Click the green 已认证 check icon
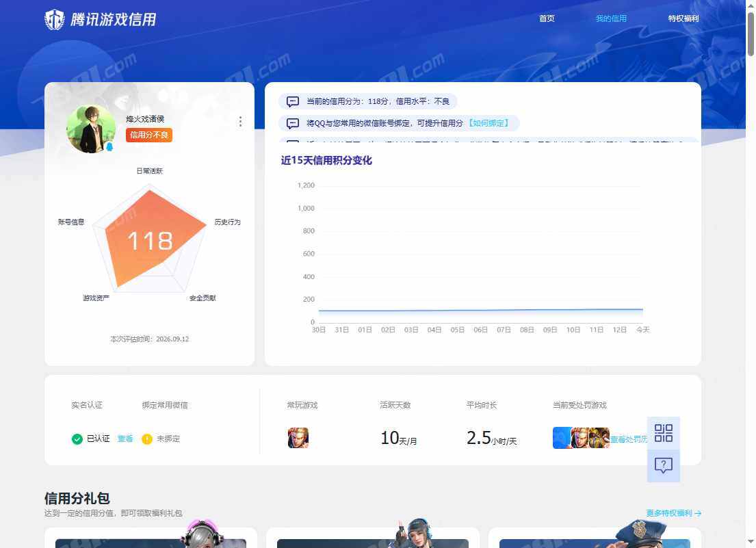Screen dimensions: 756x548 77,439
